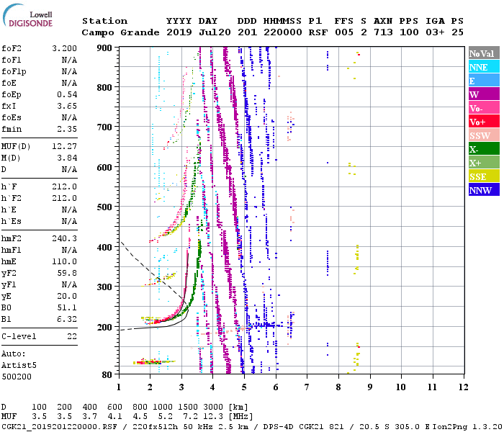Click the hmE value 110.0
Viewport: 504px width, 432px height.
click(64, 261)
